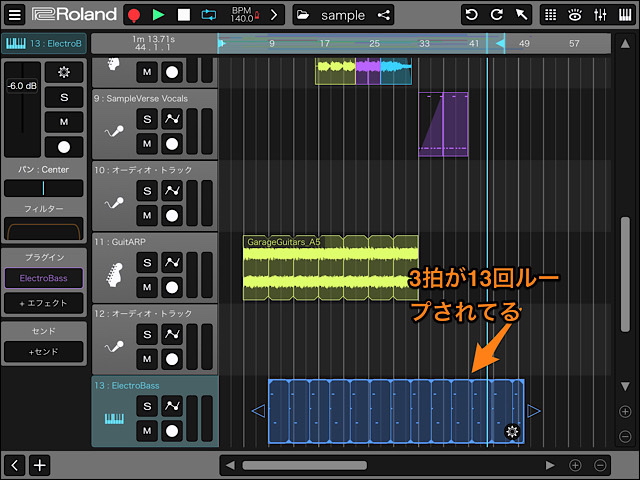Arm recording on track 10
Viewport: 640px width, 480px height.
pyautogui.click(x=172, y=215)
